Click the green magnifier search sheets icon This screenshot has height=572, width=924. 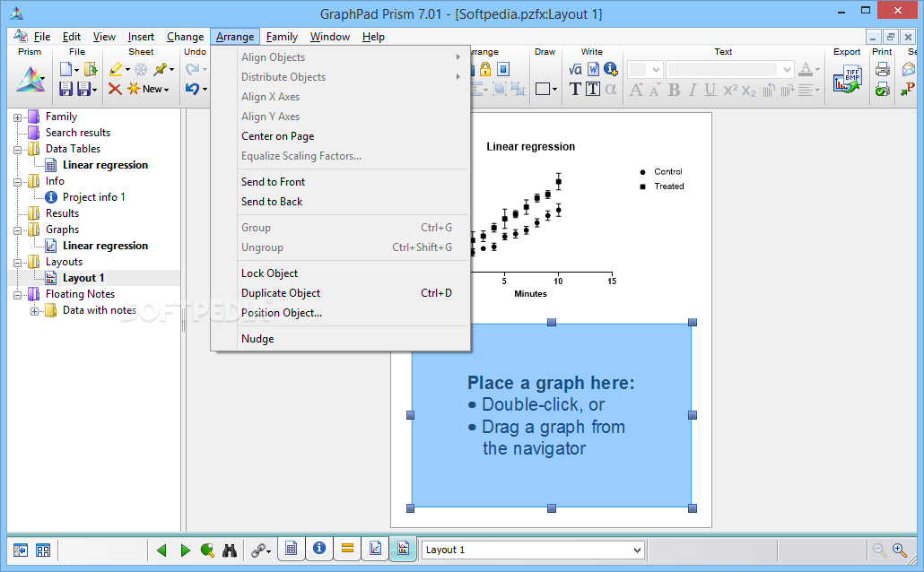[207, 550]
